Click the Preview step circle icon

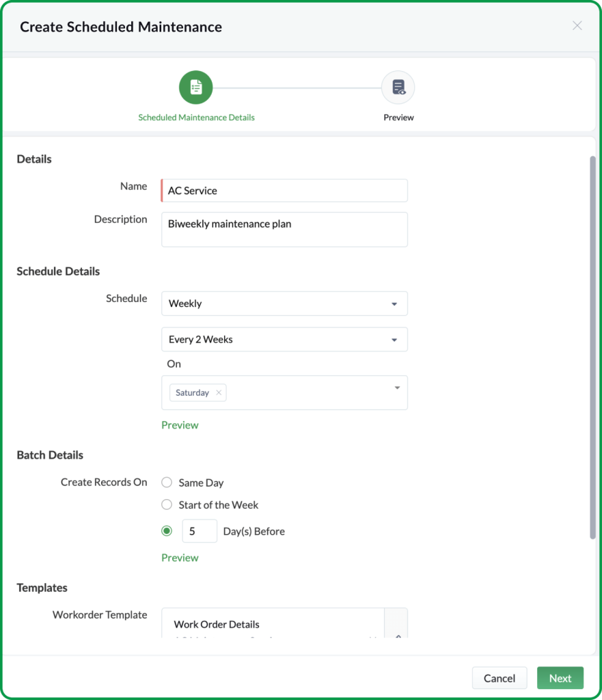click(x=398, y=87)
